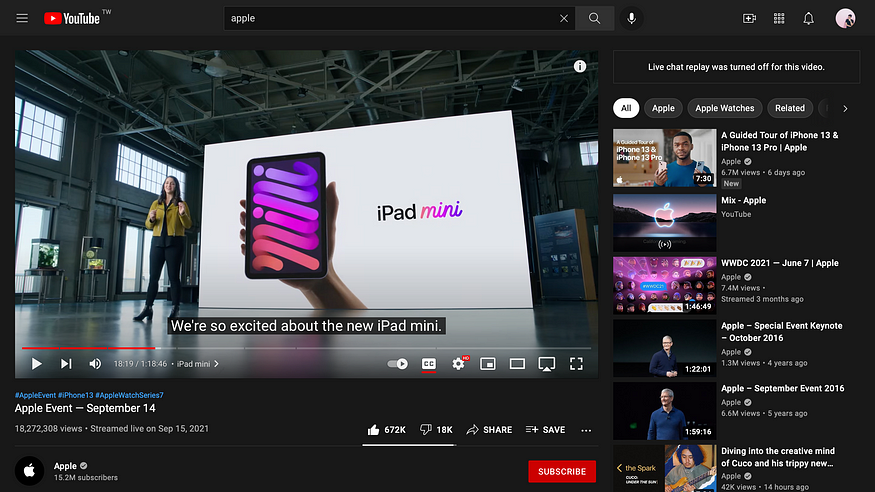Select the Related filter chip

[x=790, y=108]
